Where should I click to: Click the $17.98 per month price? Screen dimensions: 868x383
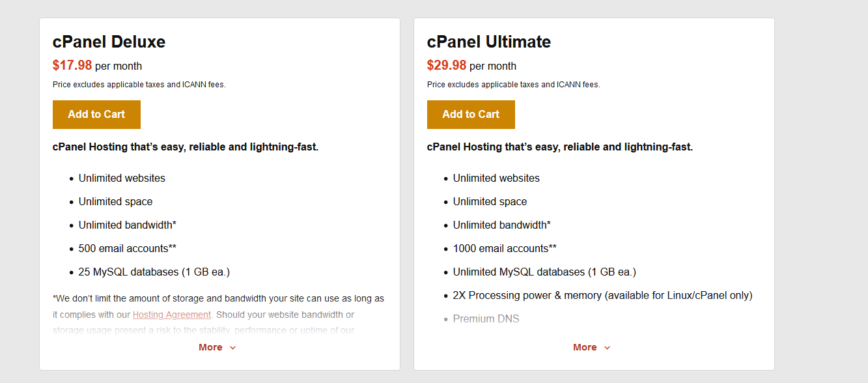coord(97,66)
